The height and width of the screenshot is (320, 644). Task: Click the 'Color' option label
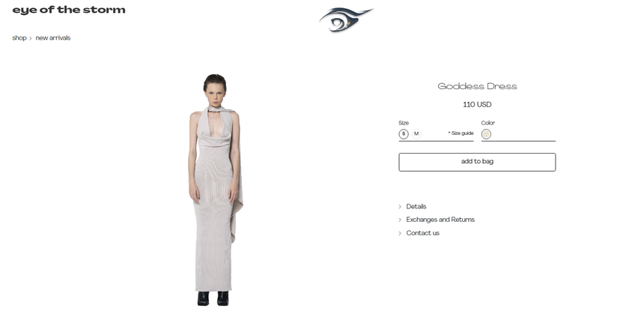488,123
